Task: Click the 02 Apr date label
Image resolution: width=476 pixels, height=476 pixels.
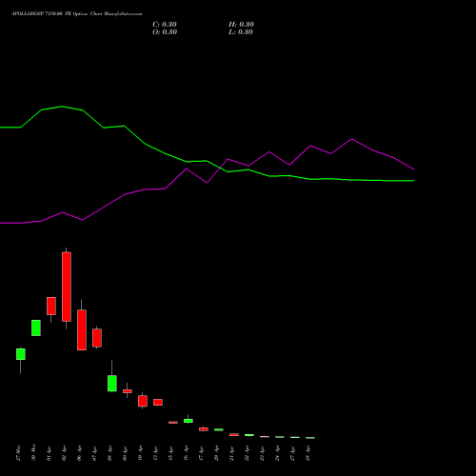Action: (x=64, y=453)
